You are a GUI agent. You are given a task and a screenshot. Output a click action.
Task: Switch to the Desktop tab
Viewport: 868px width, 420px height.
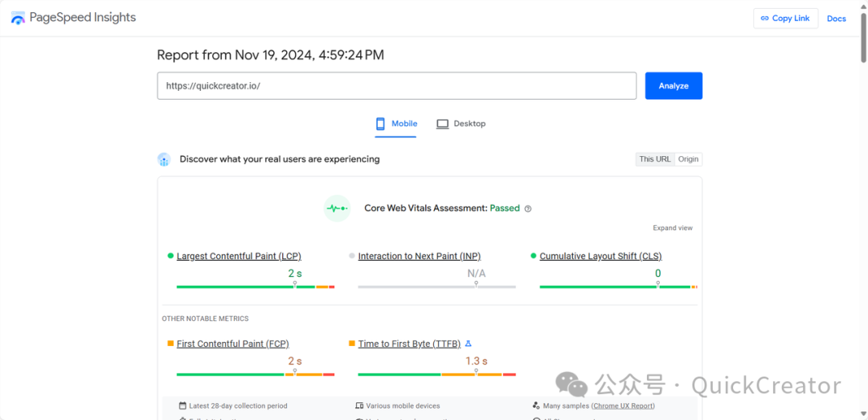(461, 124)
